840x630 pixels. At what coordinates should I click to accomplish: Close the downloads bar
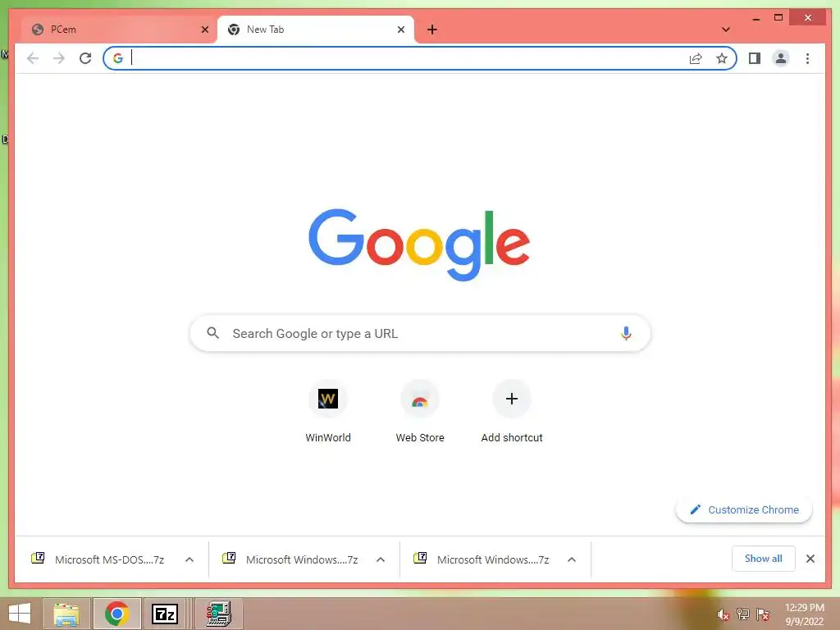coord(810,559)
